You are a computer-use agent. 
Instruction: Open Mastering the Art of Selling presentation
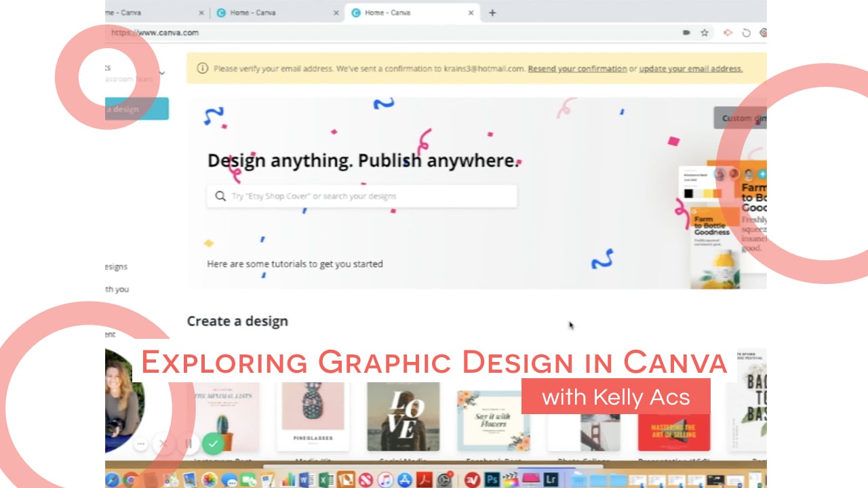(674, 432)
